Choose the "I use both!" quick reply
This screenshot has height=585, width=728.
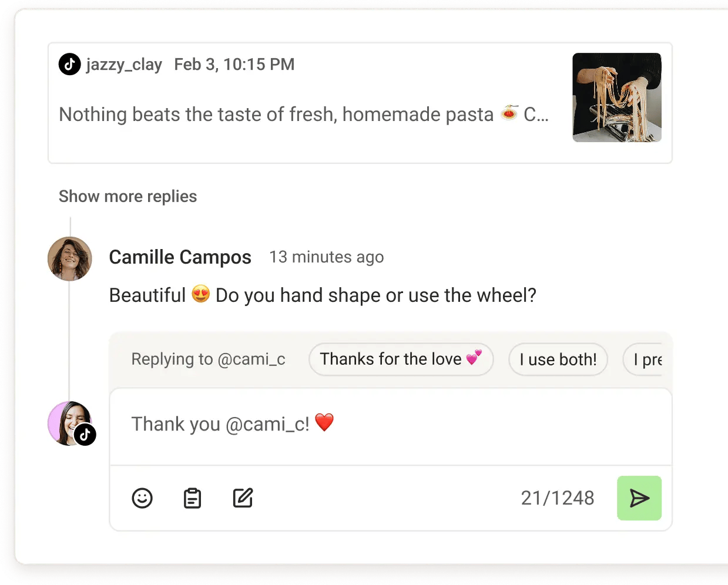click(558, 359)
